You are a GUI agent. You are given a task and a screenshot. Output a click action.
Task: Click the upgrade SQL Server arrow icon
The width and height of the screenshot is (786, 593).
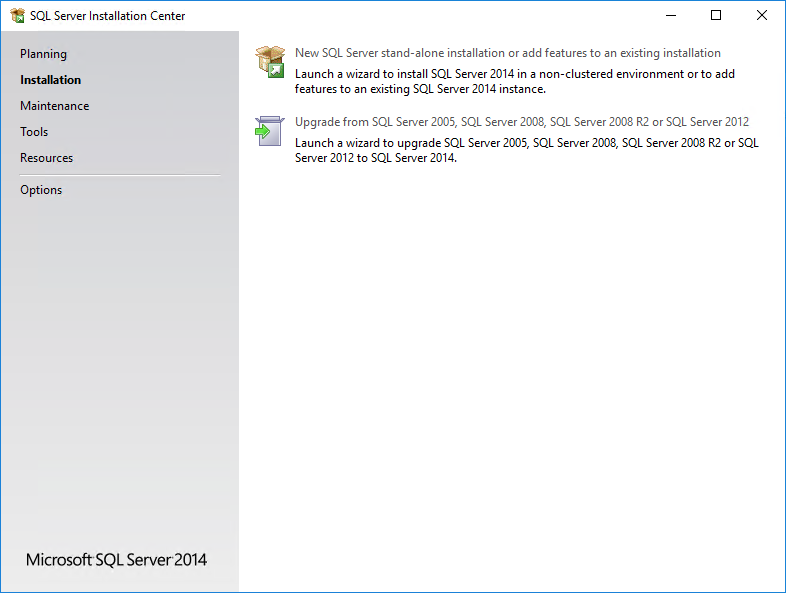[x=270, y=131]
